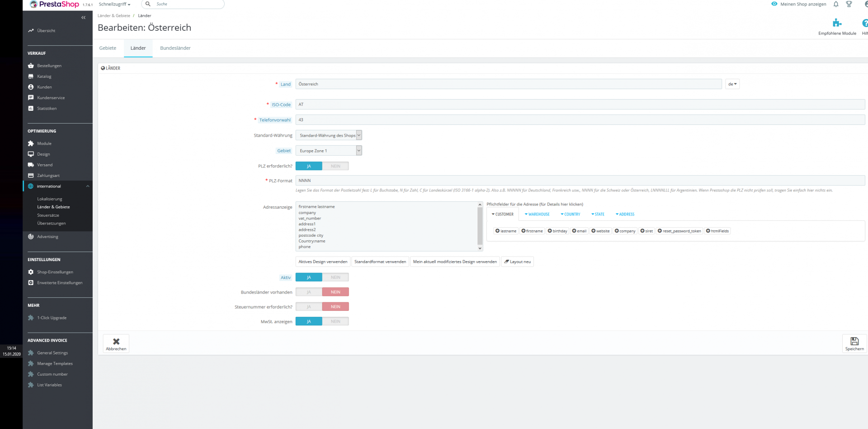Click the Zahlungsart card icon
This screenshot has height=429, width=868.
31,176
